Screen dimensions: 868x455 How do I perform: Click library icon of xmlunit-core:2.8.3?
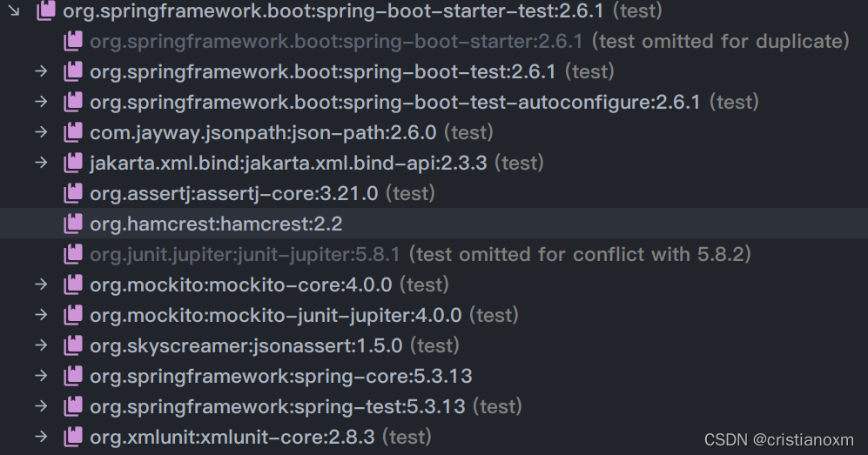73,436
